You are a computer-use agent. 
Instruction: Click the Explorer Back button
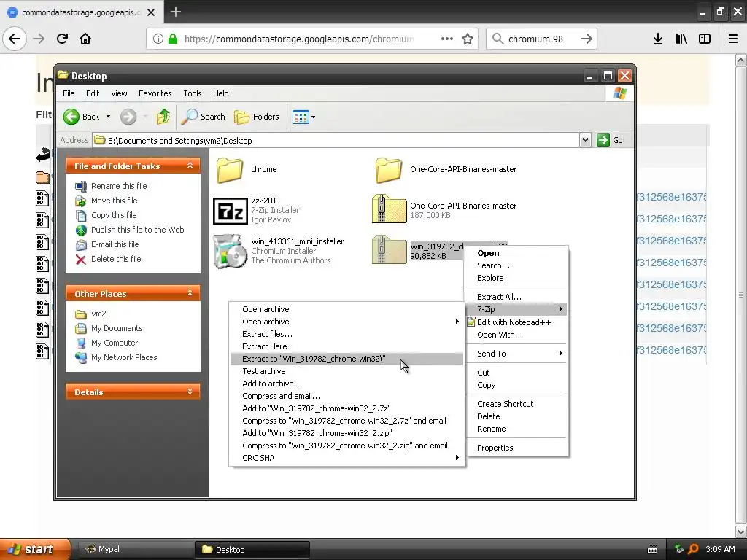82,117
